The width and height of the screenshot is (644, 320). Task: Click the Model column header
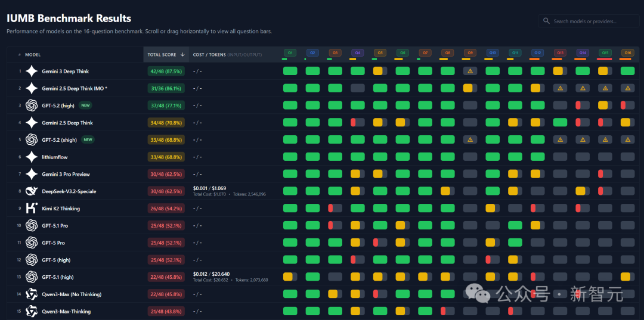(33, 55)
